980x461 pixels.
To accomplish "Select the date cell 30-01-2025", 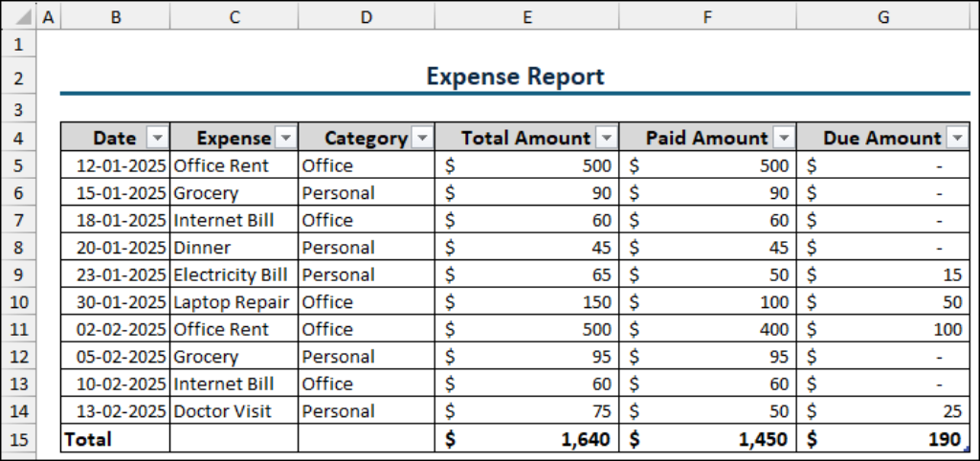I will coord(115,301).
